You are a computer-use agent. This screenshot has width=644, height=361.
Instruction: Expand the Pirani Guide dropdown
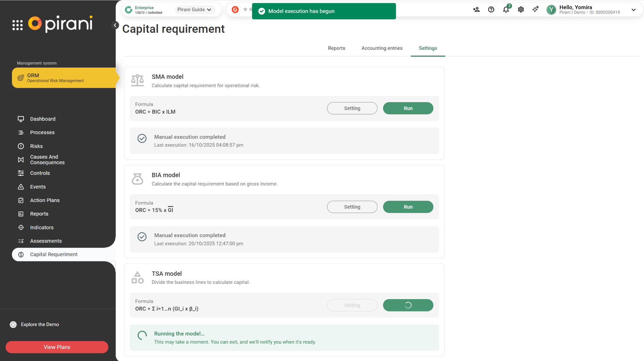[x=194, y=10]
